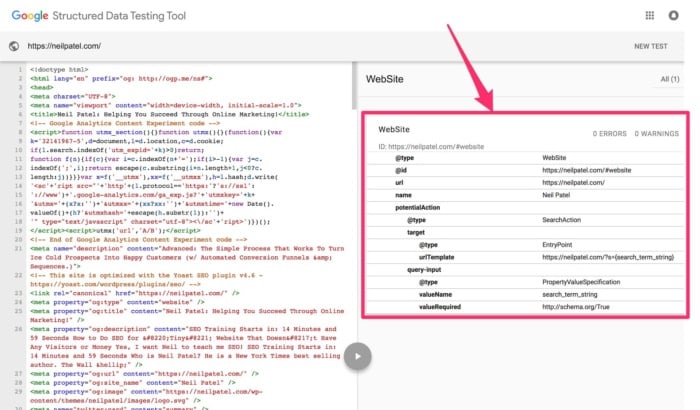Click the Google Analytics comment on line 7
Image resolution: width=700 pixels, height=410 pixels.
click(x=125, y=123)
